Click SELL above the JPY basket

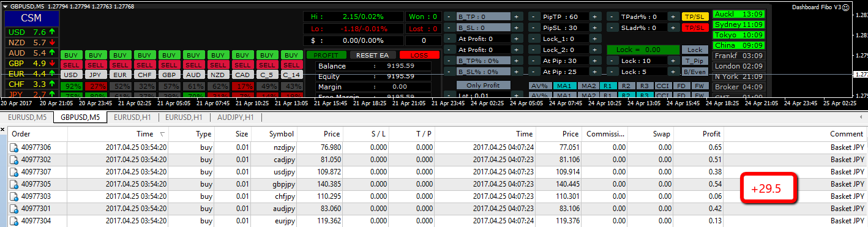coord(95,65)
